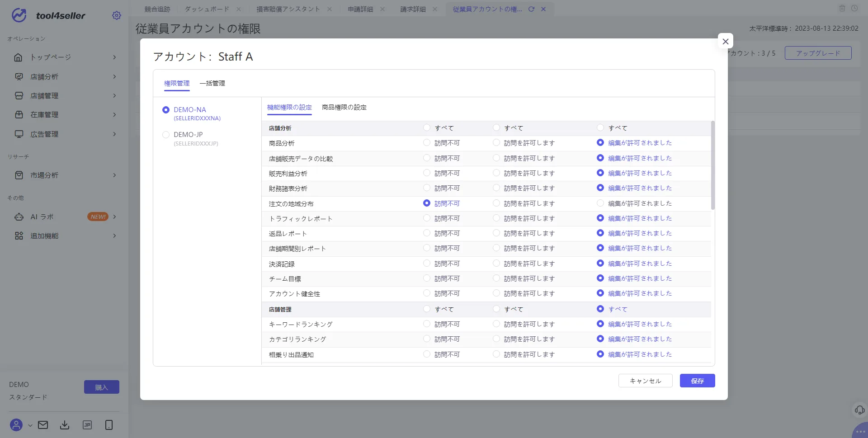868x438 pixels.
Task: Set チーム目標 to 訪問不可
Action: (427, 278)
